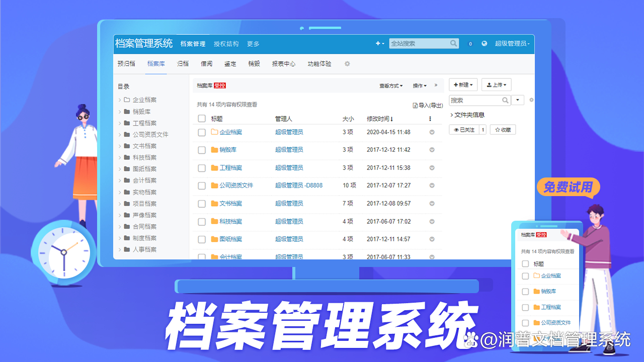Click the gear icon beside the right search box

531,100
